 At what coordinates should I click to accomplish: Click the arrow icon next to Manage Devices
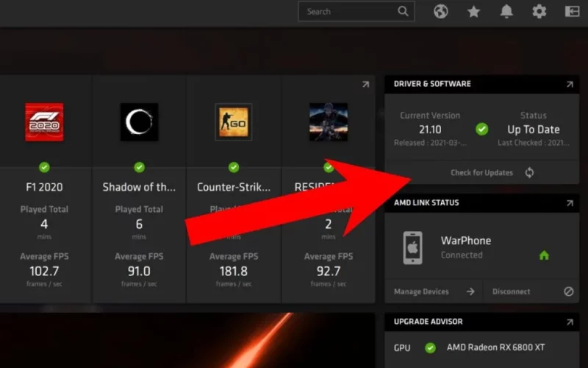click(x=470, y=291)
